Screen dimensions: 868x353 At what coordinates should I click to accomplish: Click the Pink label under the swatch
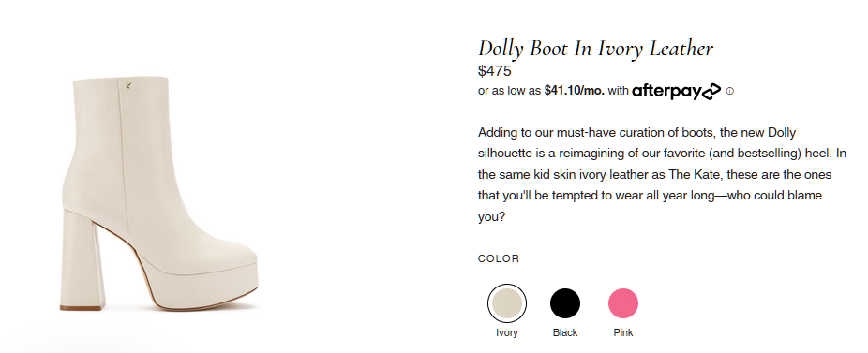623,332
